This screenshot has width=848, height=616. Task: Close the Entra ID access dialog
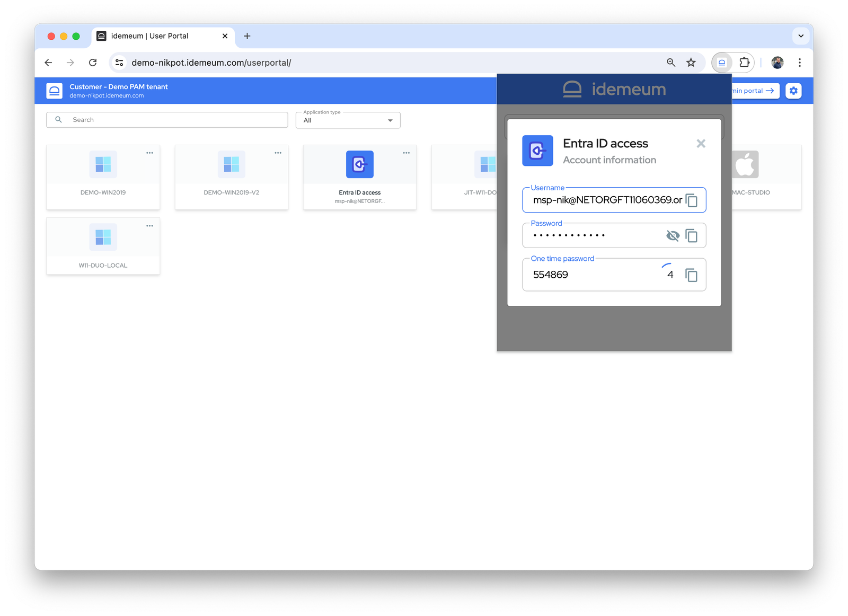click(x=701, y=144)
